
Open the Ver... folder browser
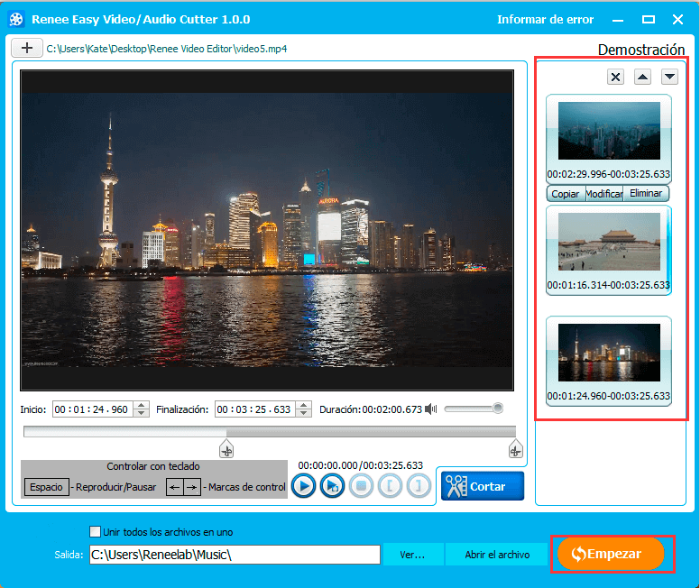(x=412, y=555)
